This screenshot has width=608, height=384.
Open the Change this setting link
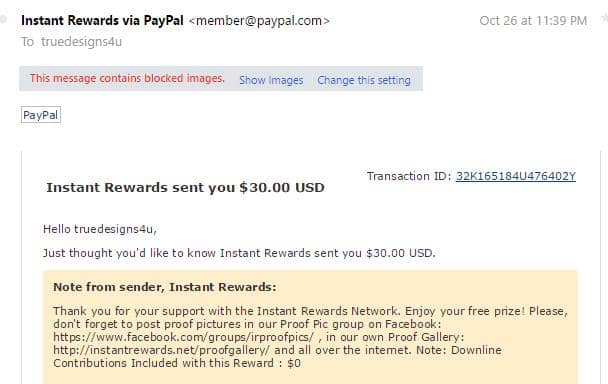(x=364, y=80)
